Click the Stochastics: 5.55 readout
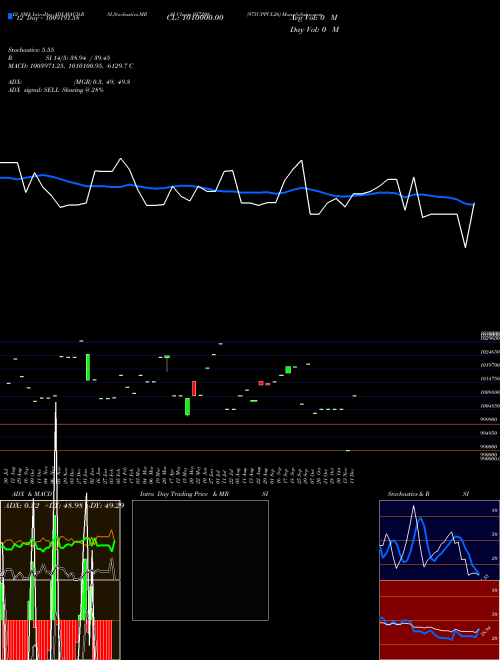The width and height of the screenshot is (500, 660). 31,50
